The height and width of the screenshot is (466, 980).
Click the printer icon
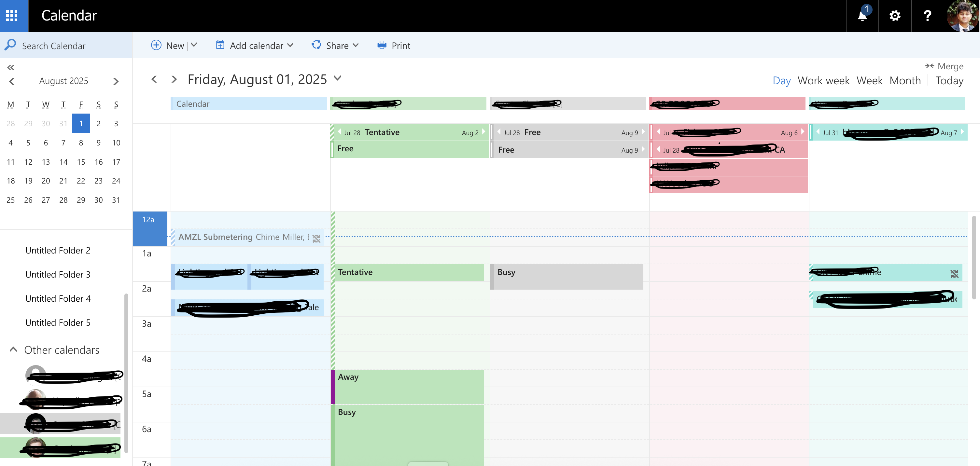[x=382, y=45]
